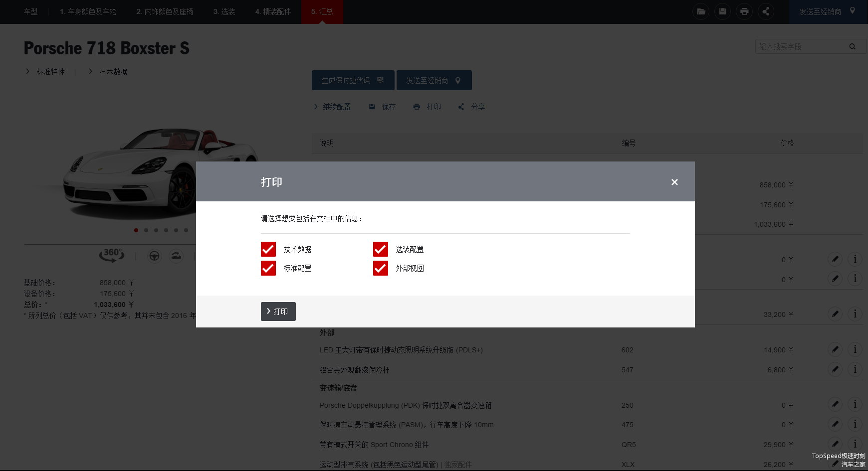Click the share icon in top bar
The image size is (868, 471).
[x=766, y=11]
